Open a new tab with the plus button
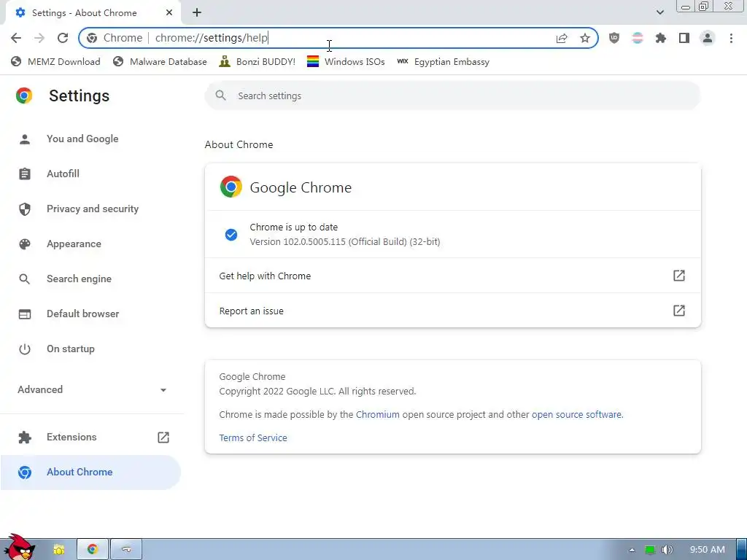The width and height of the screenshot is (747, 560). tap(197, 13)
